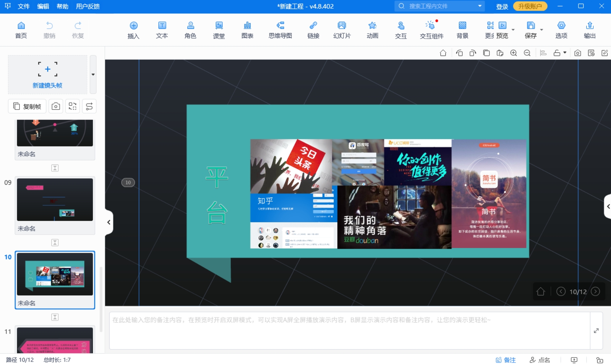Click the camera icon beside 复制帧
Image resolution: width=611 pixels, height=364 pixels.
pos(56,106)
